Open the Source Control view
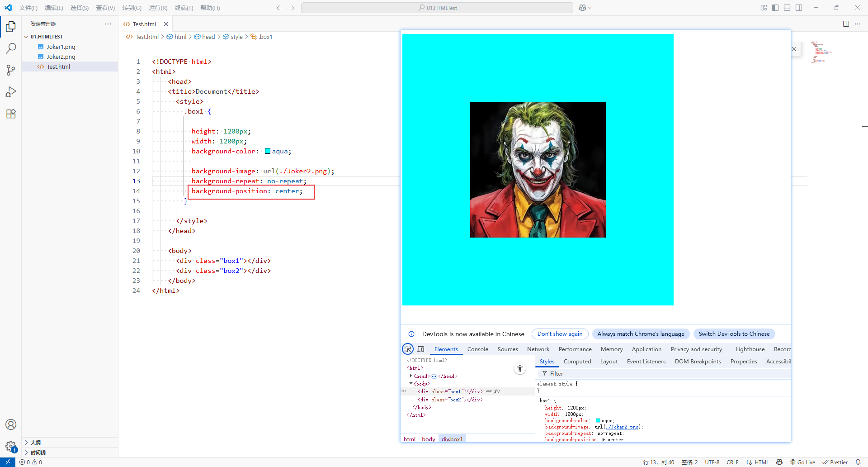Screen dimensions: 868x467 (x=11, y=70)
